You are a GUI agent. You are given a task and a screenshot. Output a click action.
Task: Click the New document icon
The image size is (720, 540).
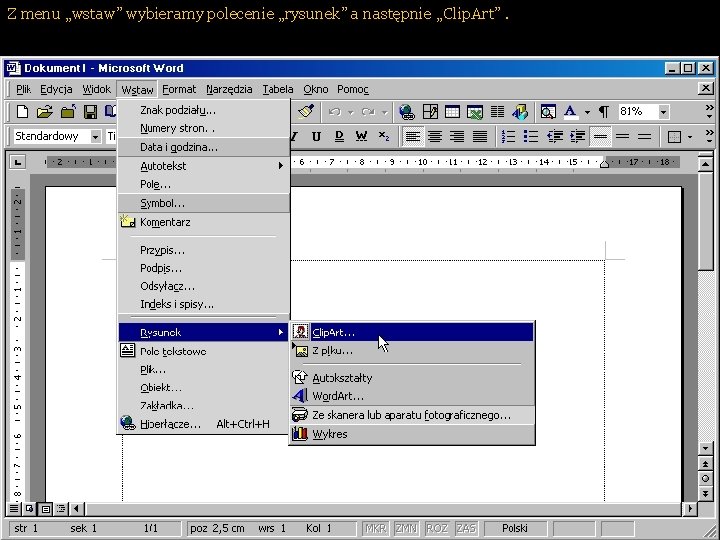tap(22, 112)
